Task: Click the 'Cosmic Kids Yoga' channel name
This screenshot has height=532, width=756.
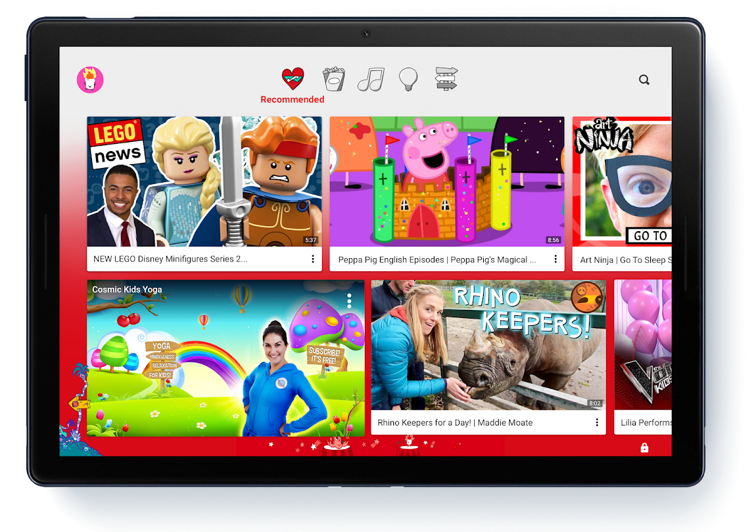Action: [x=128, y=290]
